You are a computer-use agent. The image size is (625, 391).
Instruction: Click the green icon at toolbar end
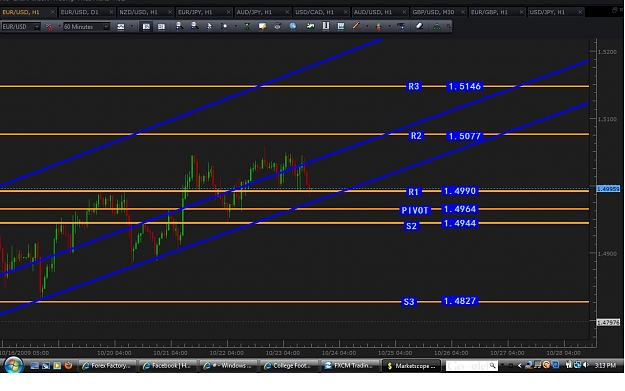click(437, 27)
